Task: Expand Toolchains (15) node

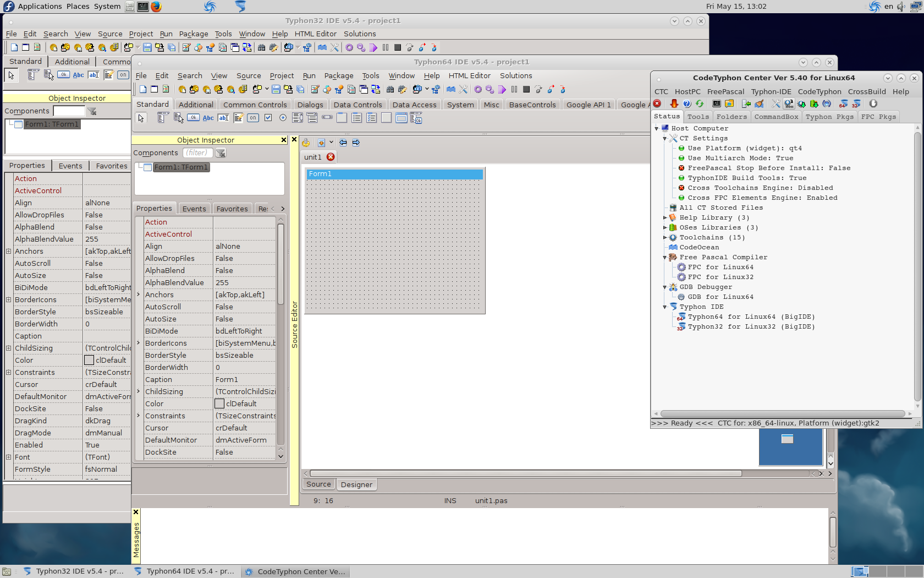Action: (664, 237)
